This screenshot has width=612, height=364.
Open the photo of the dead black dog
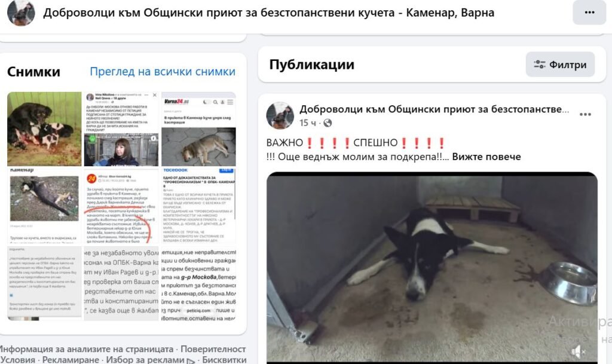coord(44,206)
